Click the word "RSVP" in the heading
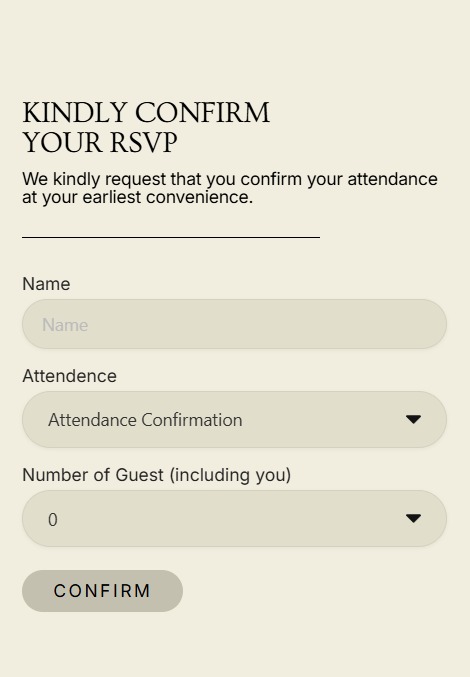 pyautogui.click(x=144, y=143)
